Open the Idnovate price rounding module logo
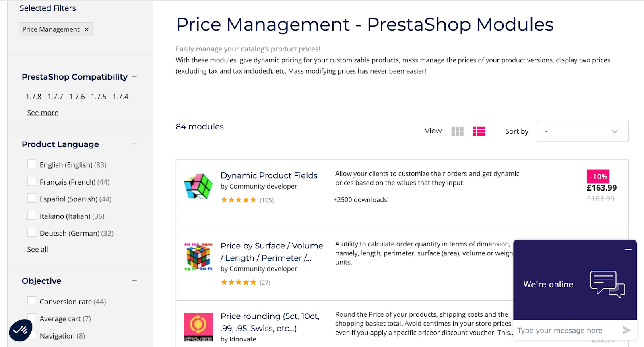Image resolution: width=644 pixels, height=347 pixels. pos(198,327)
